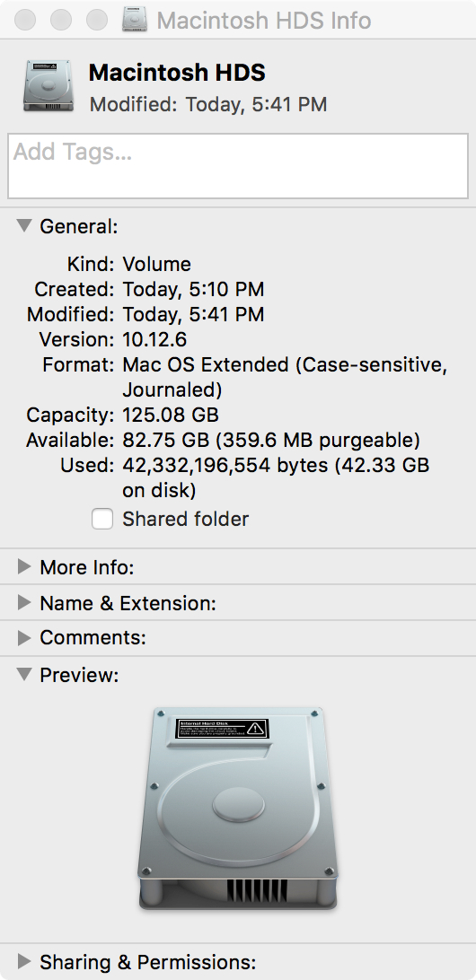Screen dimensions: 476x980
Task: Enable the Shared folder checkbox
Action: 102,519
